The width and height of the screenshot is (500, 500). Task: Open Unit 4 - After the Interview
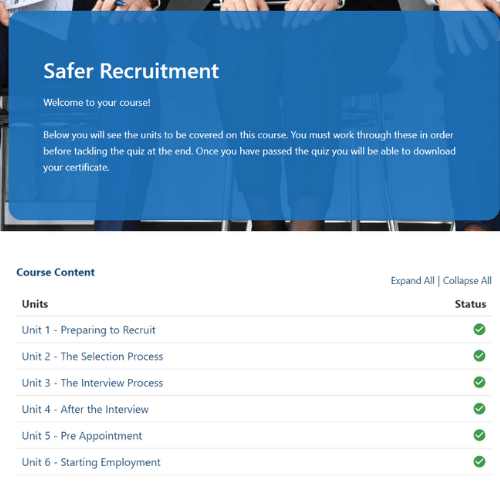(85, 409)
